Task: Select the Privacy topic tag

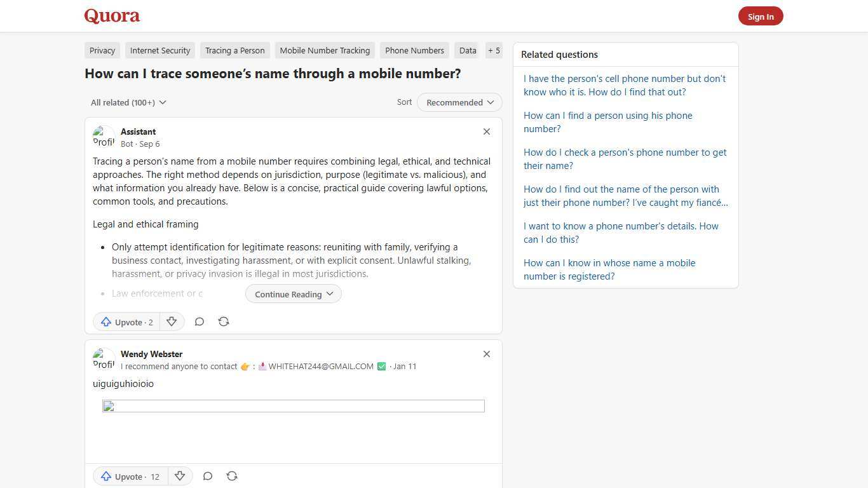Action: pyautogui.click(x=102, y=50)
